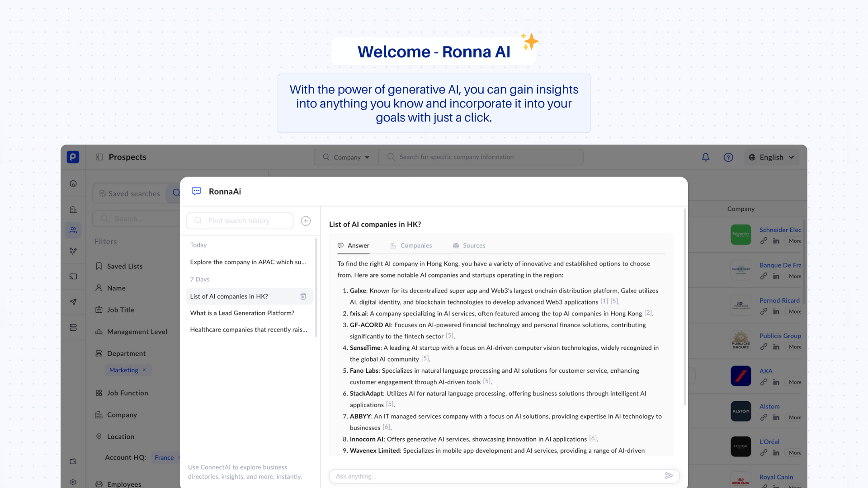Delete the 'List of AI companies in HK?' history item

[303, 296]
